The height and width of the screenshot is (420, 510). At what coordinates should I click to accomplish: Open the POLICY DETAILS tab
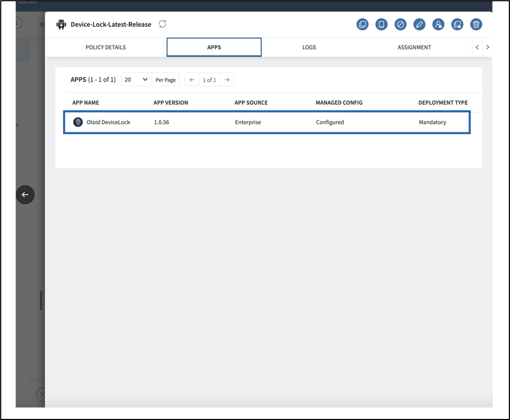[105, 47]
